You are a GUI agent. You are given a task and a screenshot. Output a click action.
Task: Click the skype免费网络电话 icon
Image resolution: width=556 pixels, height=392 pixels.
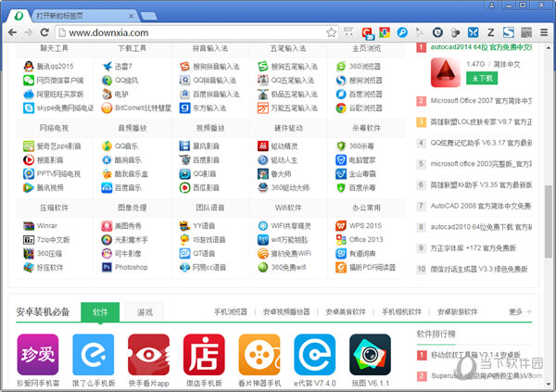click(x=29, y=107)
